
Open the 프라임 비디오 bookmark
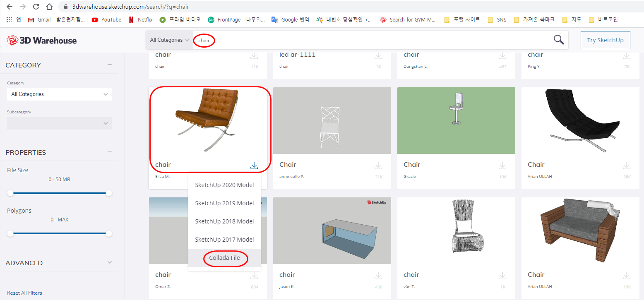(180, 19)
